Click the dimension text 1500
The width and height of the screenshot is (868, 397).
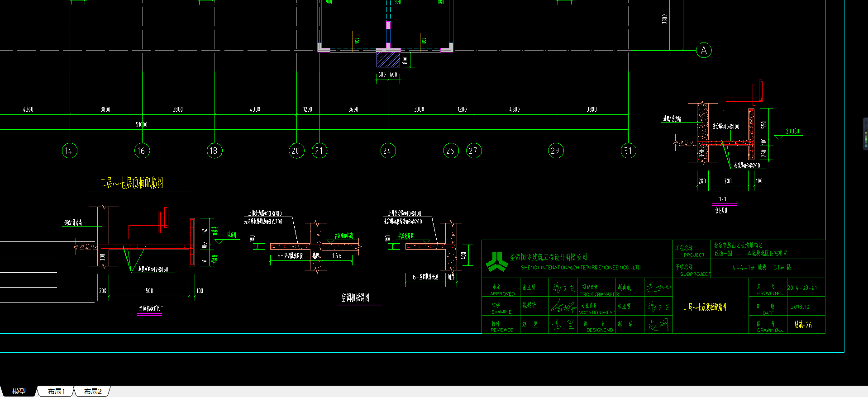tap(148, 291)
